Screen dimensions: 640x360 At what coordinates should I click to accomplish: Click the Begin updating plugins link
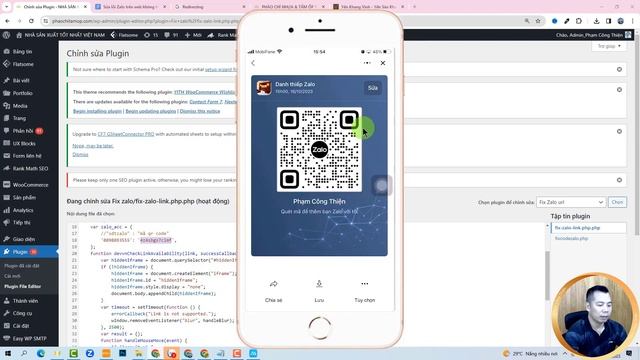[x=151, y=111]
